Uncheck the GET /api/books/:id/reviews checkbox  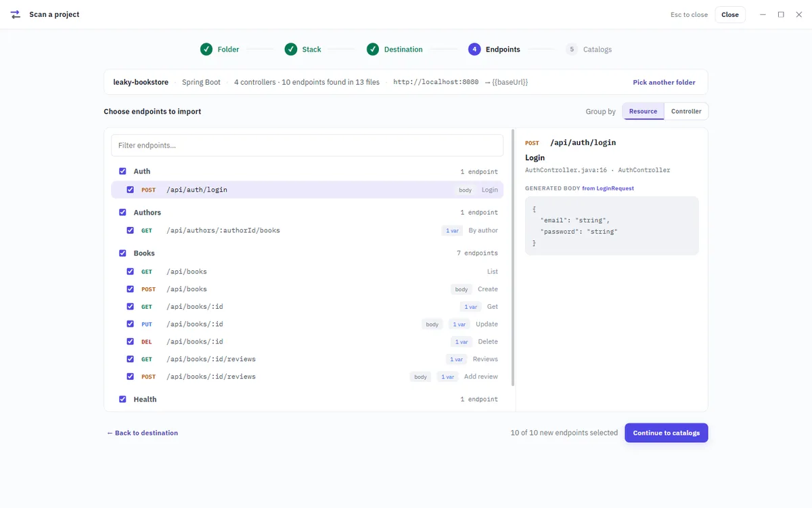tap(131, 359)
